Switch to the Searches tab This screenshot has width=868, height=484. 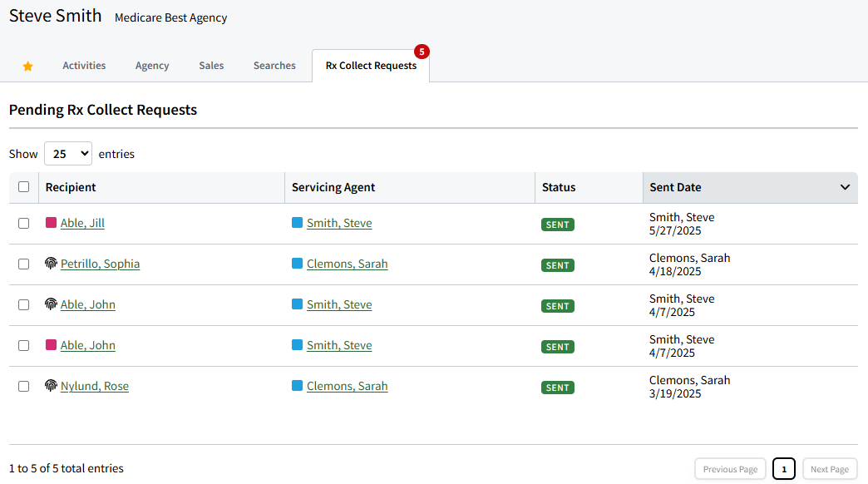[274, 66]
